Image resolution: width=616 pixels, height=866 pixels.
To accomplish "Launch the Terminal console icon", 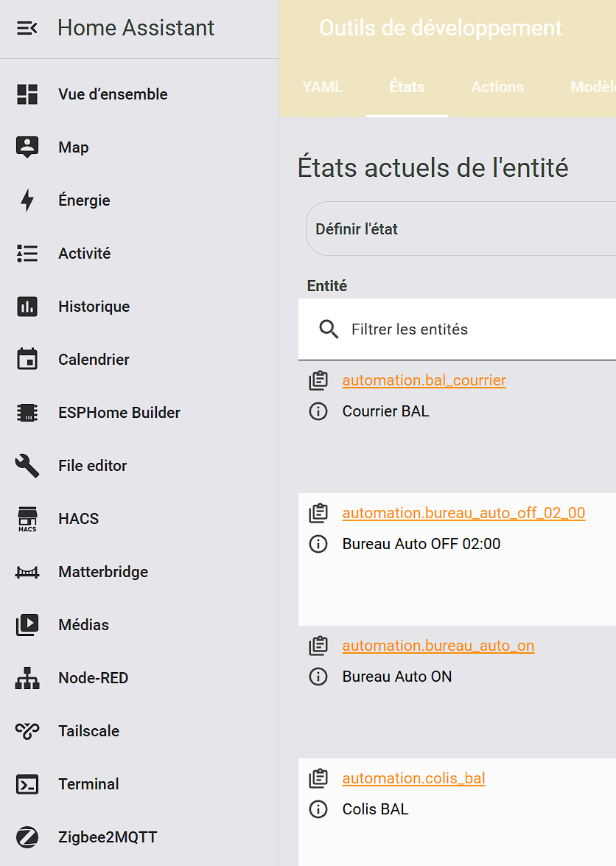I will tap(27, 784).
